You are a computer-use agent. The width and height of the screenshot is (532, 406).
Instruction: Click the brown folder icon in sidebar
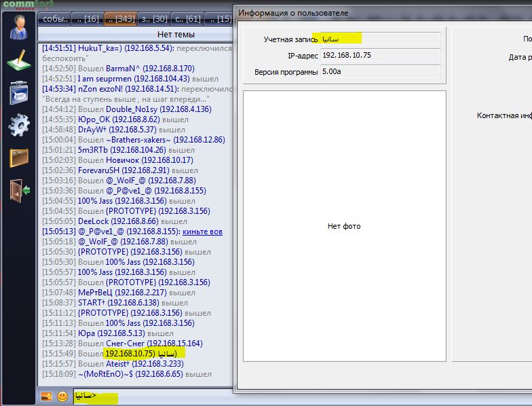18,158
